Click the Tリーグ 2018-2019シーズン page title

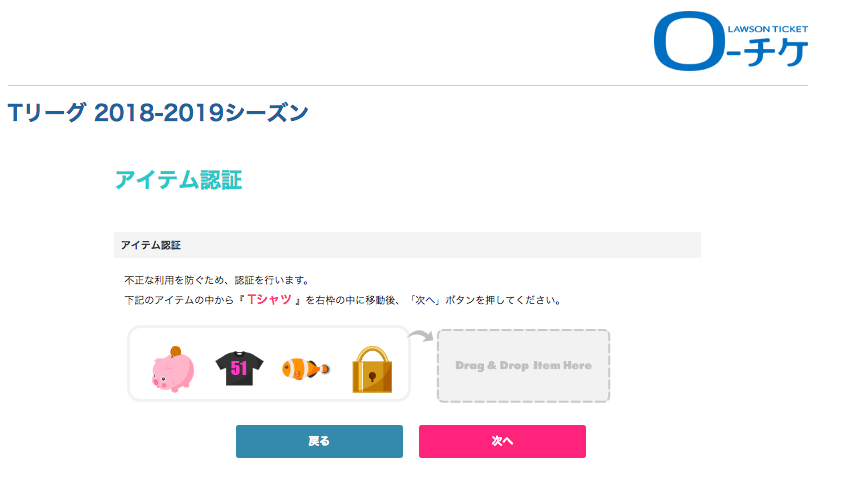157,113
